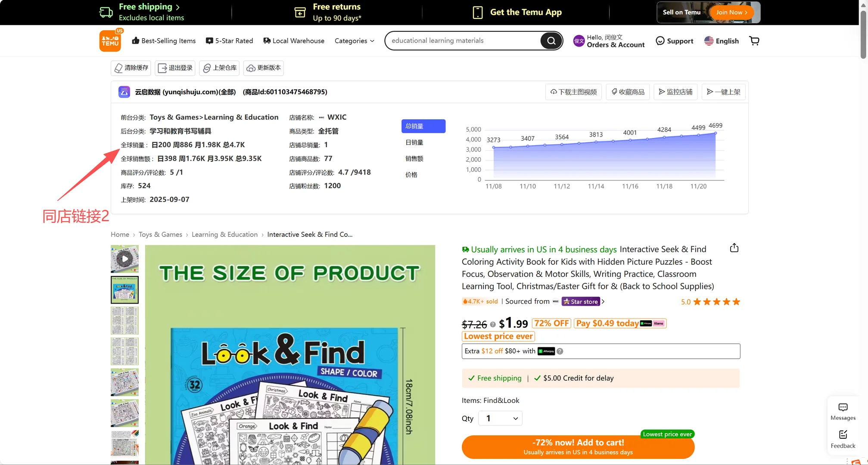
Task: Click the Temu logo home icon
Action: tap(110, 41)
